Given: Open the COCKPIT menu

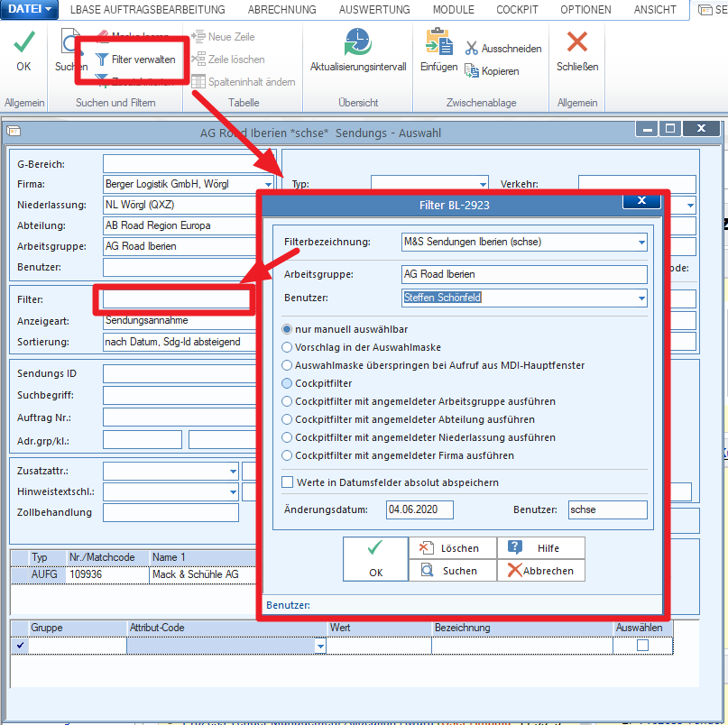Looking at the screenshot, I should [517, 10].
